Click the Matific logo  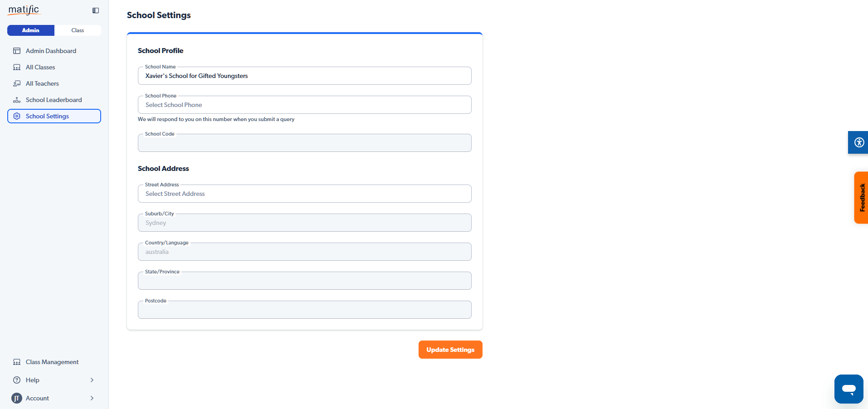[24, 10]
